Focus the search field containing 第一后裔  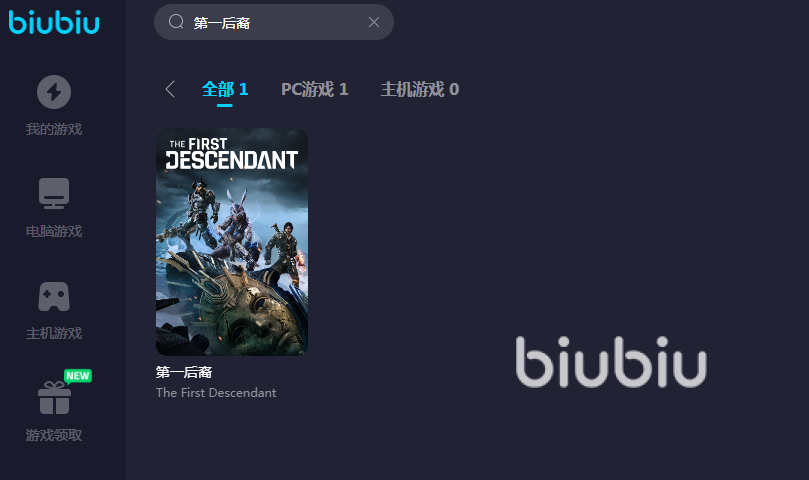pos(274,22)
